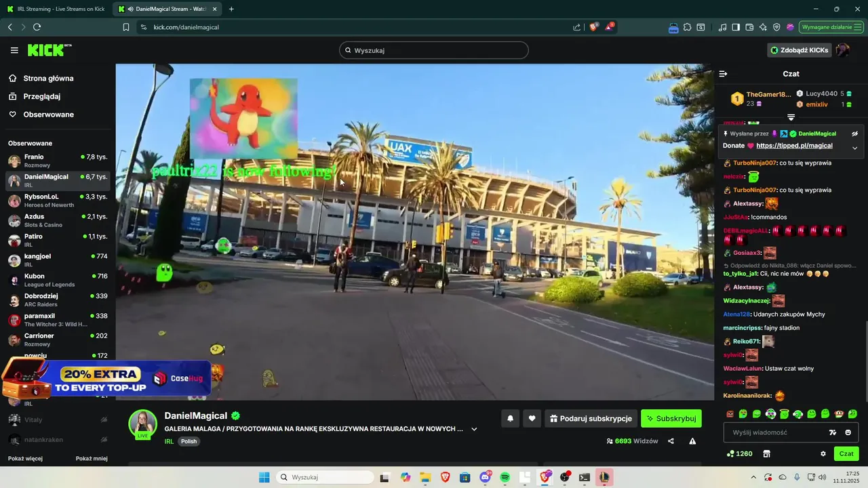The image size is (868, 488).
Task: Open Franio channel in followed list
Action: coord(58,161)
